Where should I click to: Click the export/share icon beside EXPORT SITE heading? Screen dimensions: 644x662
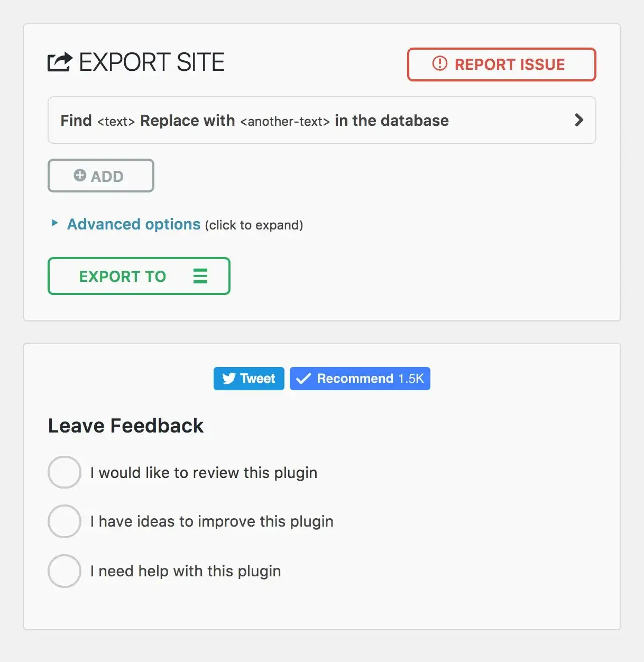[x=59, y=62]
